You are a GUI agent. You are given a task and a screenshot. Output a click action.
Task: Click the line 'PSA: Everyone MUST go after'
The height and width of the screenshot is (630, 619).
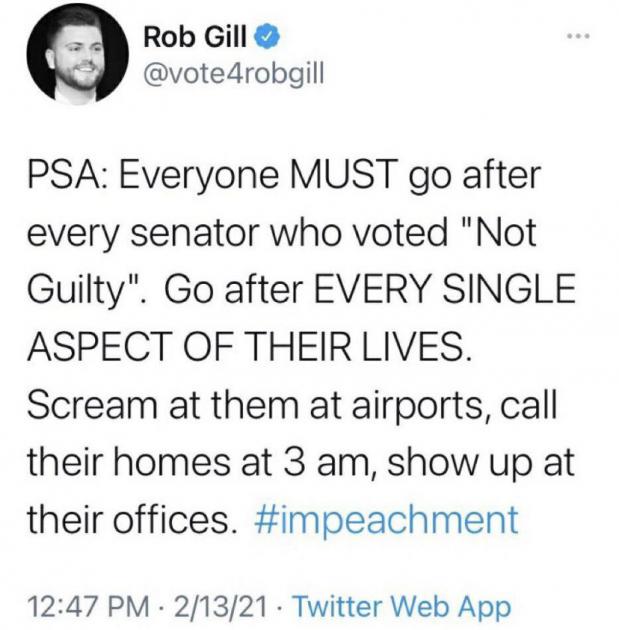pyautogui.click(x=284, y=176)
